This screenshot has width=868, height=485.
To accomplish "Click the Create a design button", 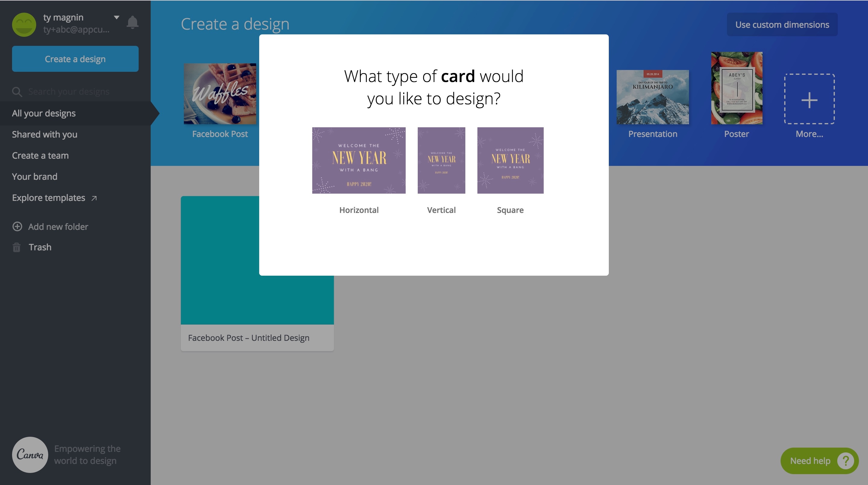I will coord(75,59).
